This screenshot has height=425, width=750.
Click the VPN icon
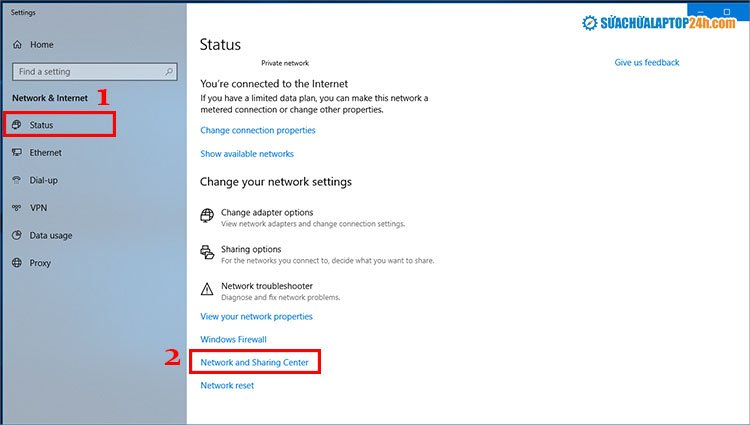17,208
